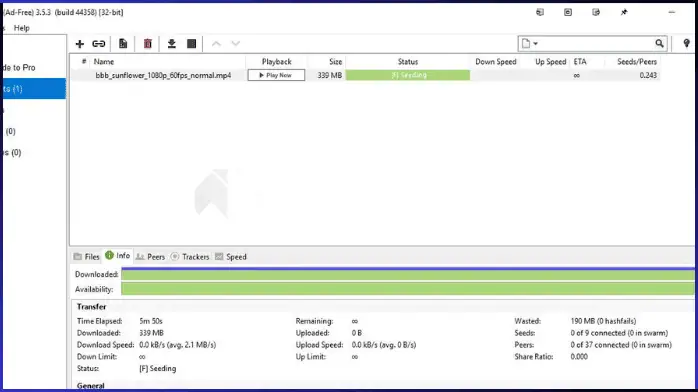Sort by the # queue column header
This screenshot has height=392, width=698.
pyautogui.click(x=84, y=62)
